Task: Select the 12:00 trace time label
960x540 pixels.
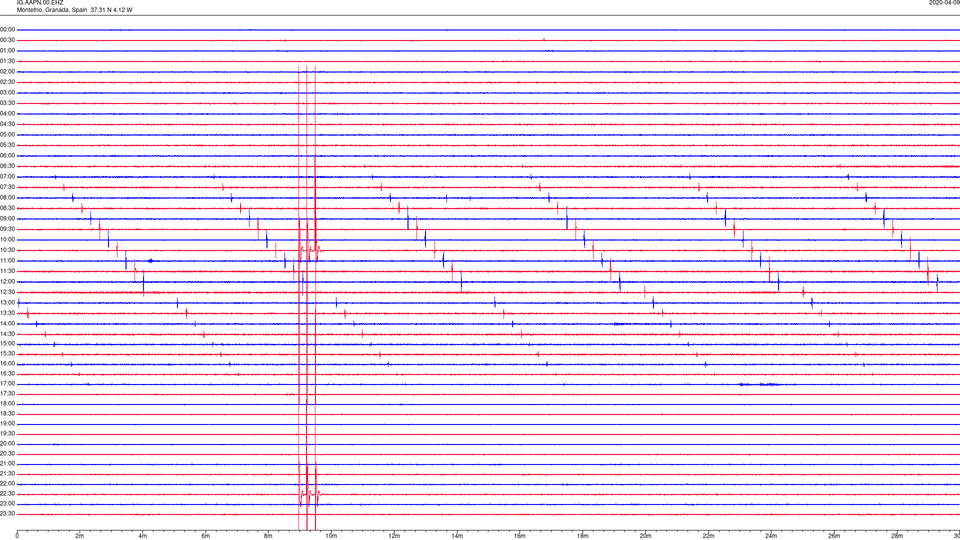Action: point(8,282)
